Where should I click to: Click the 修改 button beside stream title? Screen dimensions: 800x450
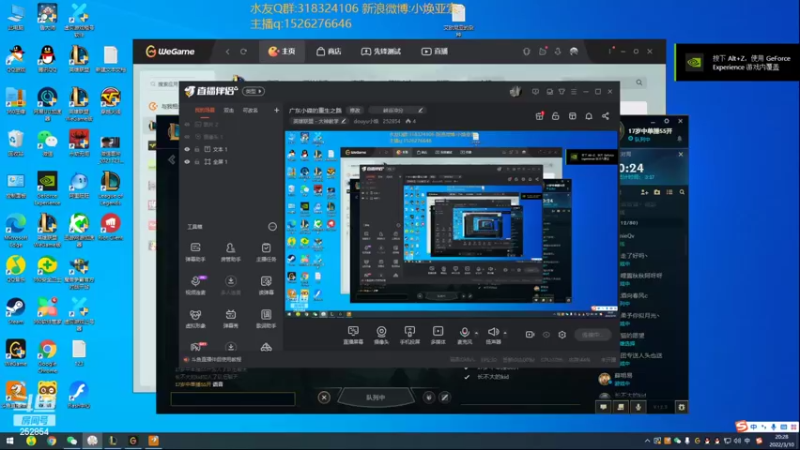[x=355, y=110]
